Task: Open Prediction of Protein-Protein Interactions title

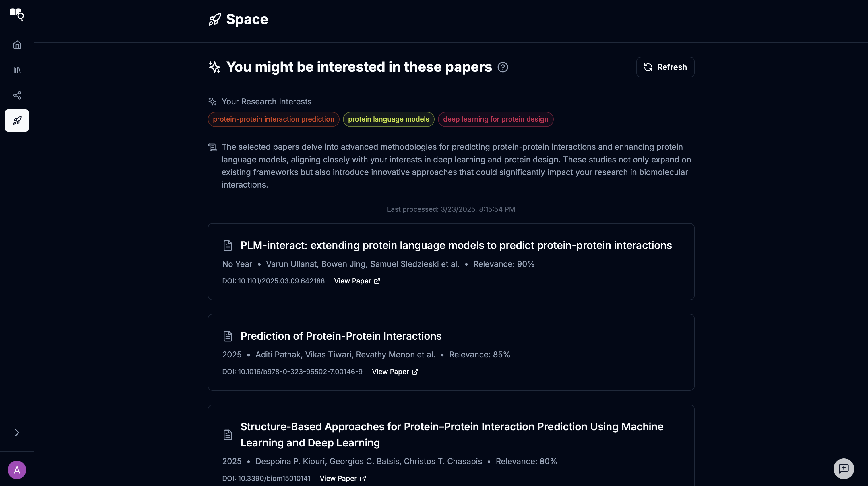Action: click(341, 336)
